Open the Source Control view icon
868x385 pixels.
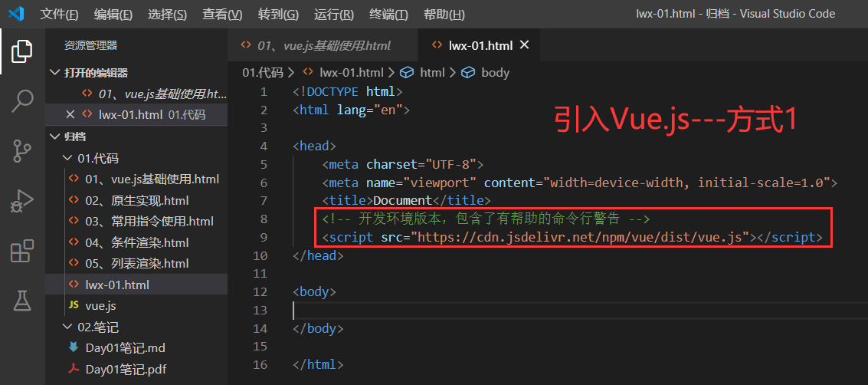coord(22,150)
